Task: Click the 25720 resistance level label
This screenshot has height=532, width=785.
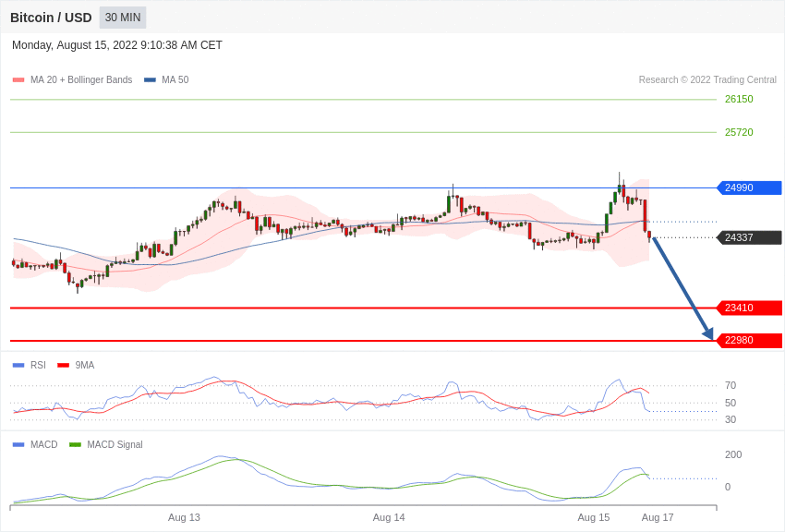Action: pos(739,132)
